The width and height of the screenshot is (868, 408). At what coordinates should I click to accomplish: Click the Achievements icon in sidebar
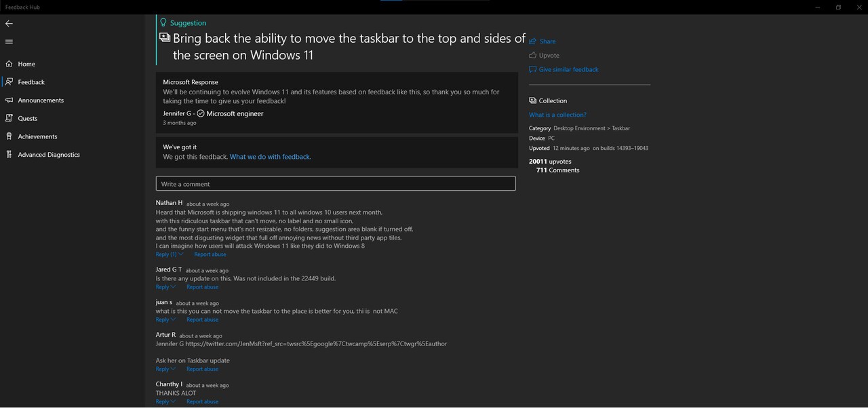point(9,136)
